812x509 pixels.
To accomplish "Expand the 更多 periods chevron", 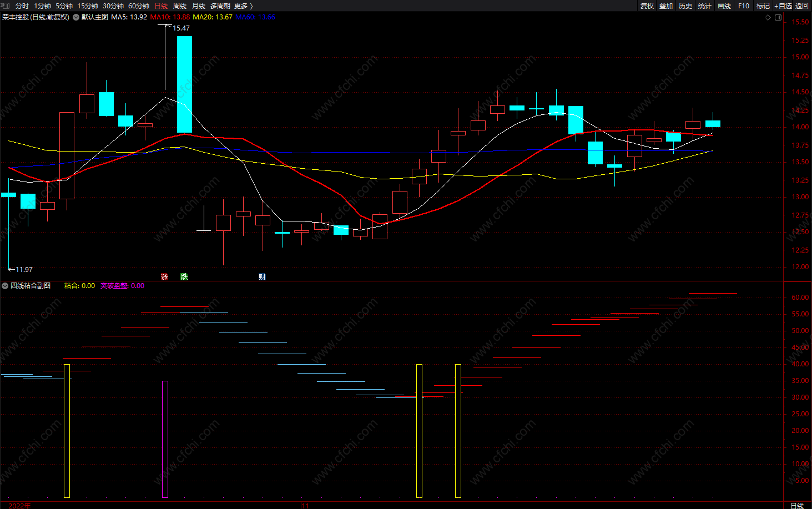I will tap(251, 6).
